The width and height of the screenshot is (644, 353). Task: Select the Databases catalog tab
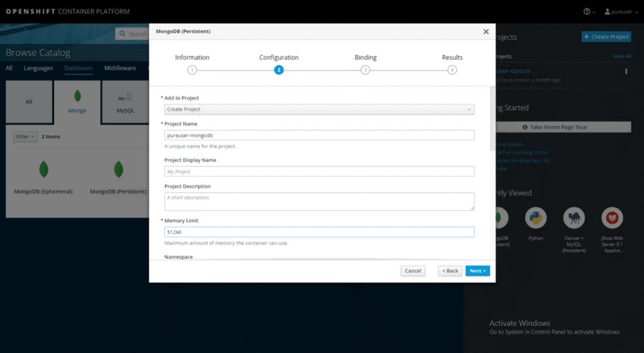(79, 68)
